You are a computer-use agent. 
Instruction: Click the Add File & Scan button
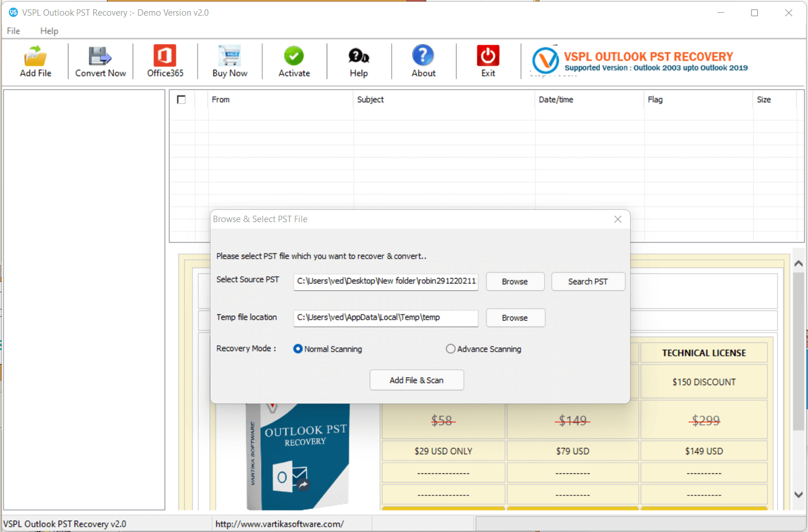(x=417, y=380)
